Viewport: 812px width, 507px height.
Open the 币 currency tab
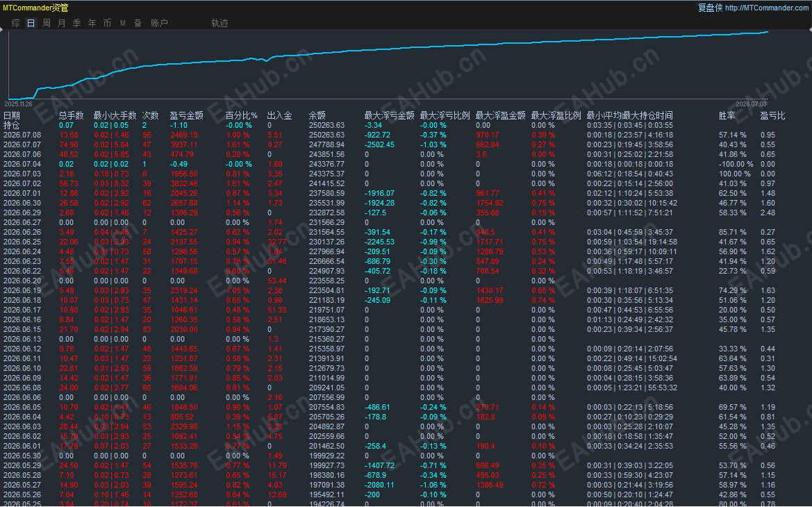(x=107, y=23)
